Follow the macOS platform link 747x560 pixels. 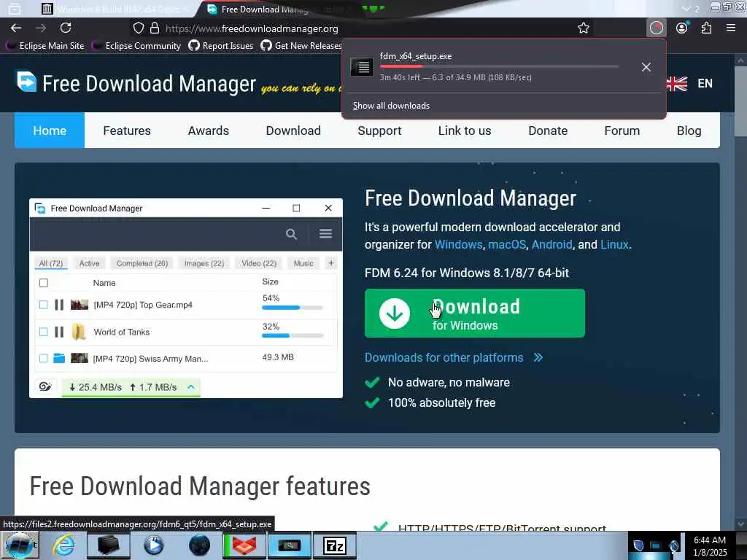[507, 245]
